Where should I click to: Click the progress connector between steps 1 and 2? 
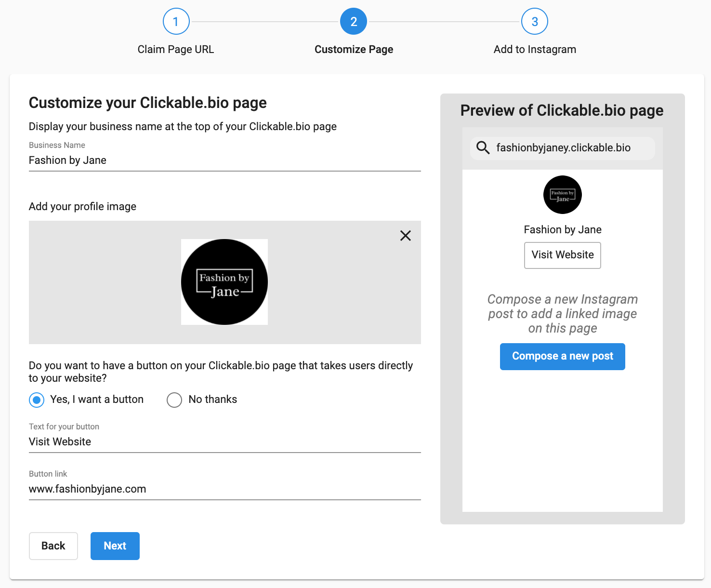tap(265, 21)
